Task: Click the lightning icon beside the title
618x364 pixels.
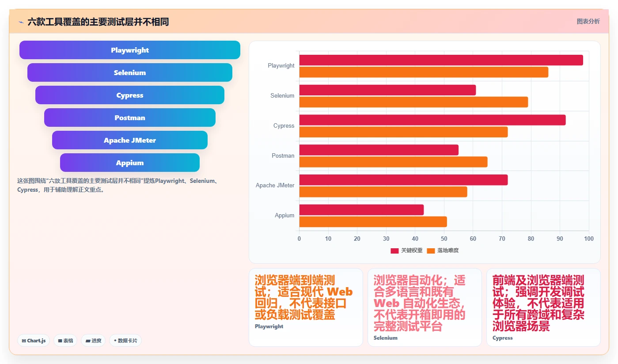Action: pyautogui.click(x=21, y=22)
